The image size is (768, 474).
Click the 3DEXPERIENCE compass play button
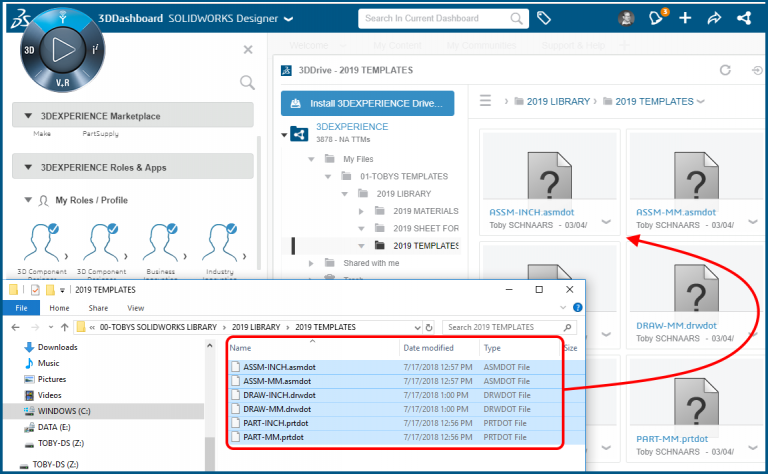pos(62,49)
